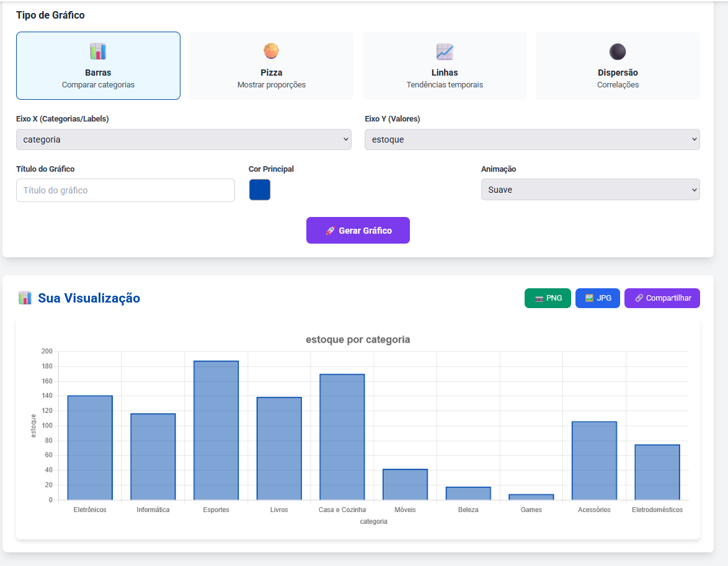
Task: Open the Cor Principal blue color swatch
Action: 260,190
